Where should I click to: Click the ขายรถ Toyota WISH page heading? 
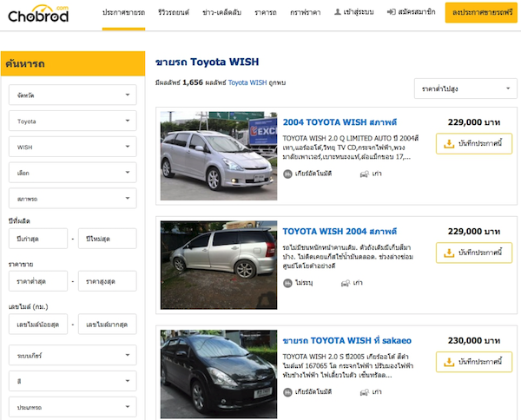(x=207, y=62)
